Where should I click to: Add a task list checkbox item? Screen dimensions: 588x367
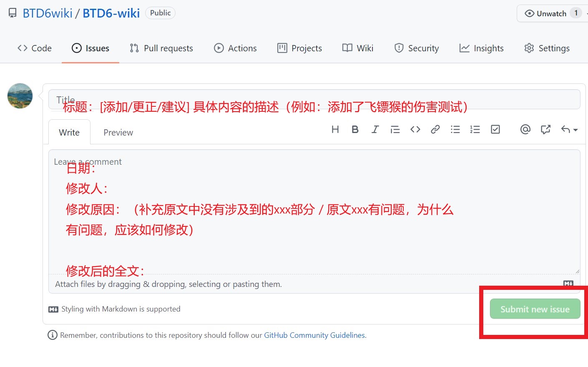pyautogui.click(x=495, y=129)
